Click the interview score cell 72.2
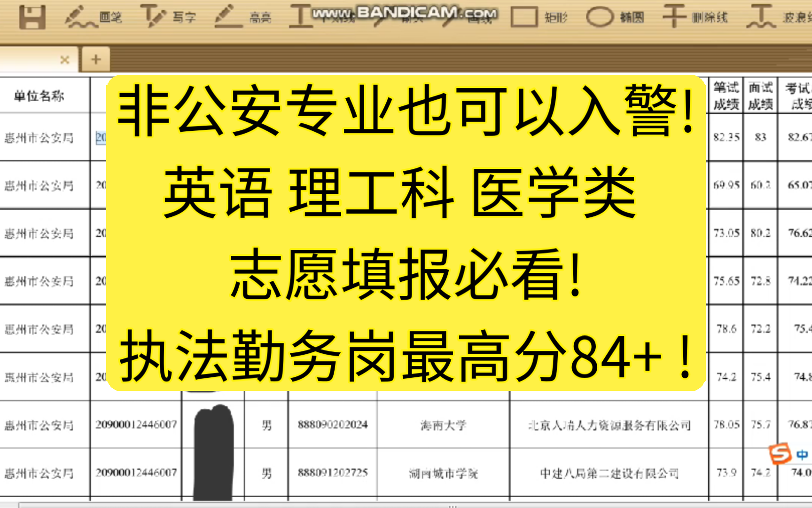 coord(760,329)
